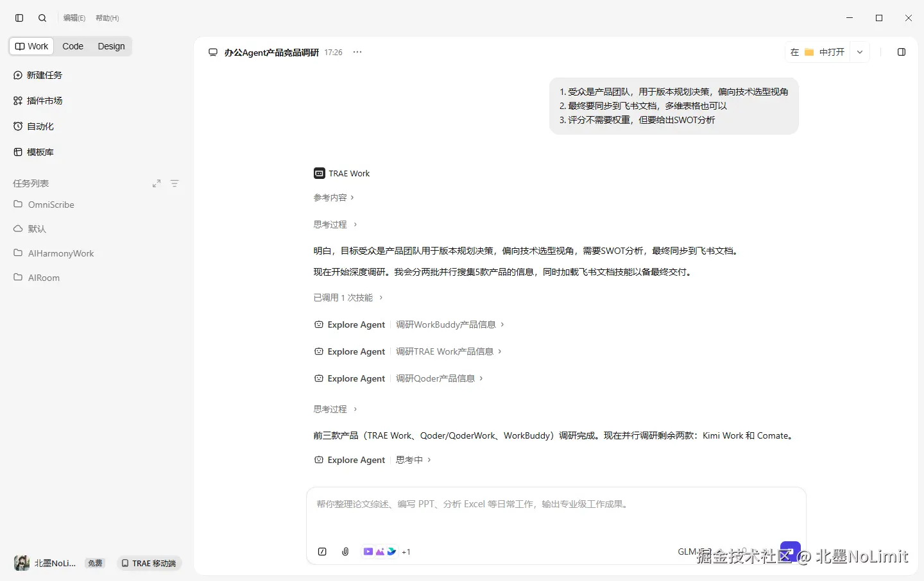Expand 思考过程 directly below 参考内容
The width and height of the screenshot is (924, 581).
tap(335, 224)
